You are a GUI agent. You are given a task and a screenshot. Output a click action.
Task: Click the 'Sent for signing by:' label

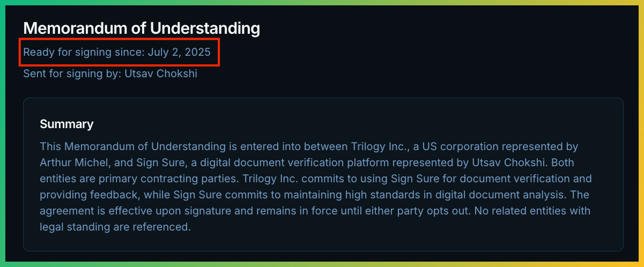[72, 73]
